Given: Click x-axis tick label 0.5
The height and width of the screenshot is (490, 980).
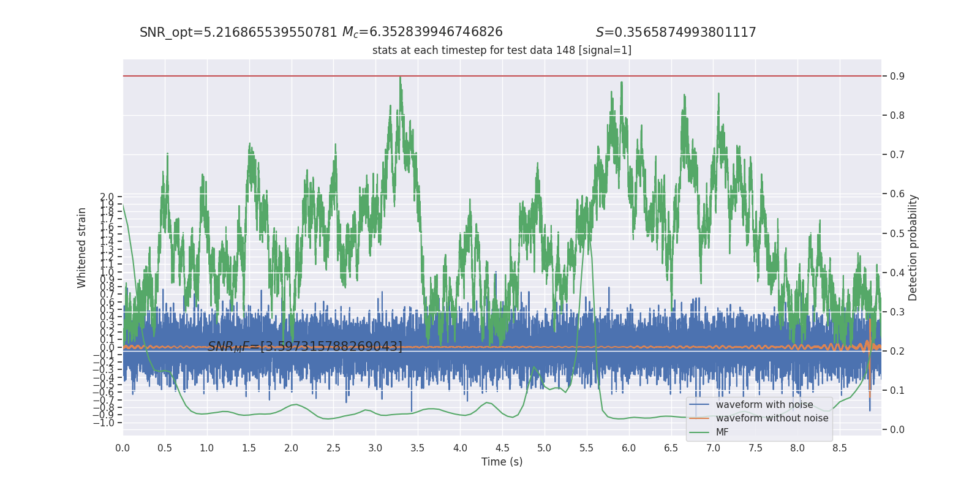Looking at the screenshot, I should (165, 448).
